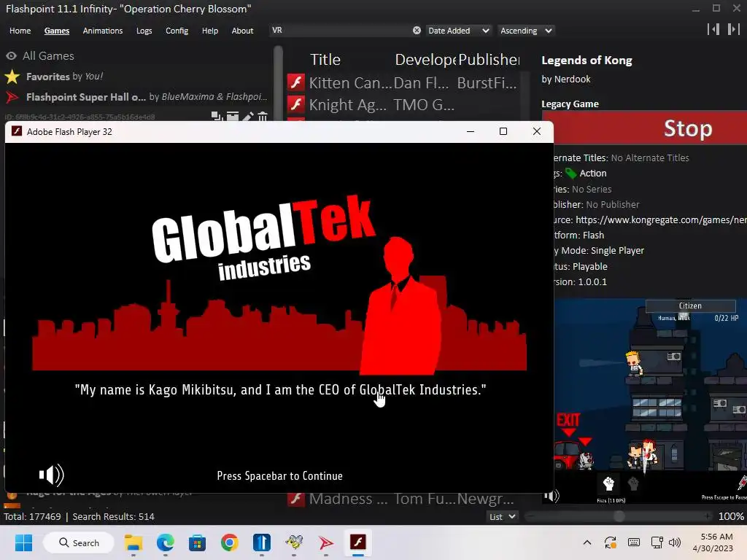Open the Logs tab
747x560 pixels.
144,31
